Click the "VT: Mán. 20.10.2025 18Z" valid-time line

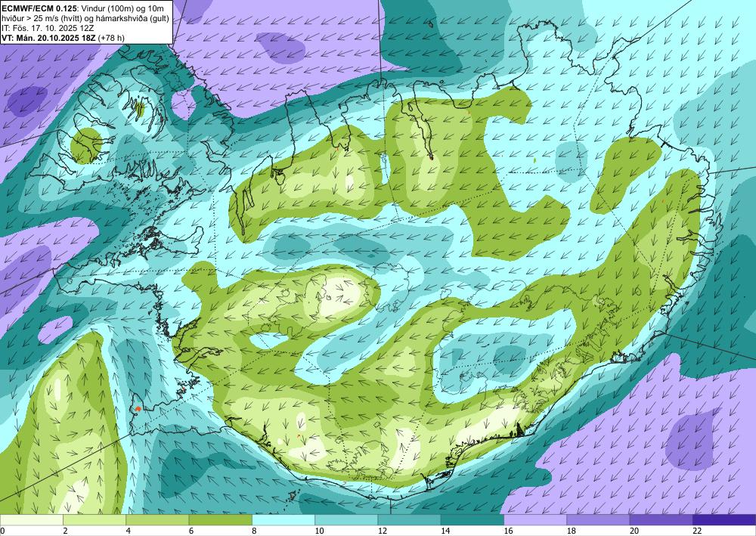click(63, 38)
